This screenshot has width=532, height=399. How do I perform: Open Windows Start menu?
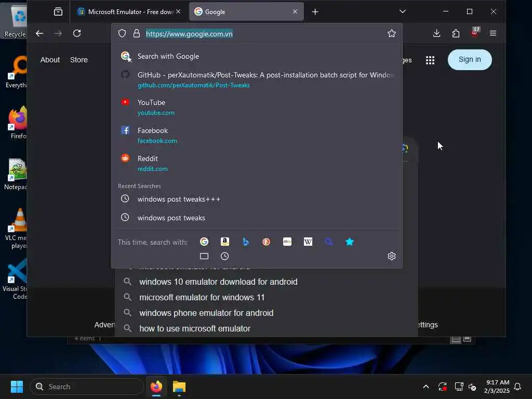tap(17, 387)
